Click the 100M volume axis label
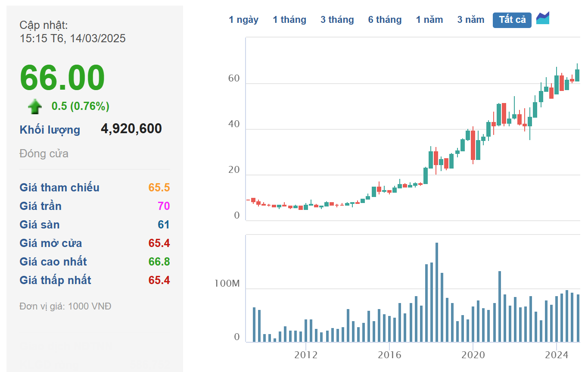This screenshot has height=372, width=588. click(x=227, y=284)
